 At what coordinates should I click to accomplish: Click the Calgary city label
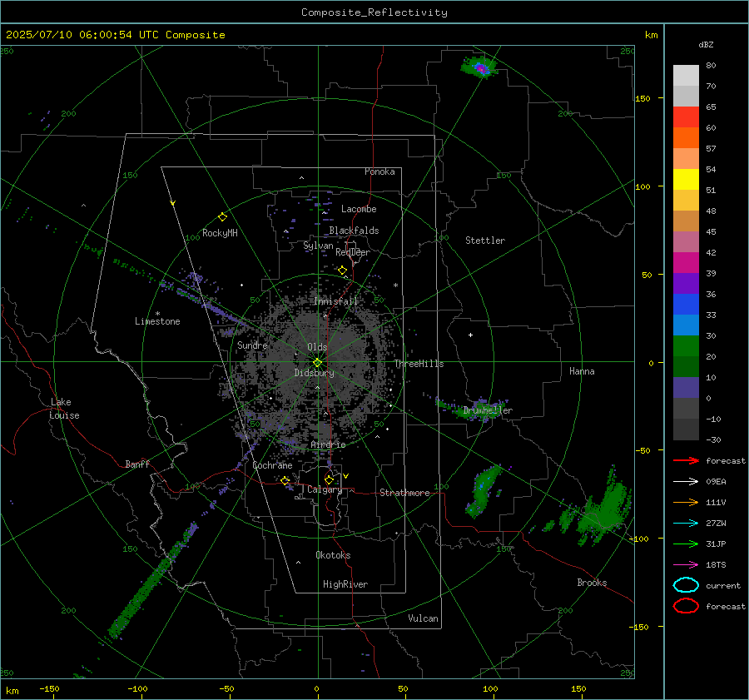[x=325, y=489]
